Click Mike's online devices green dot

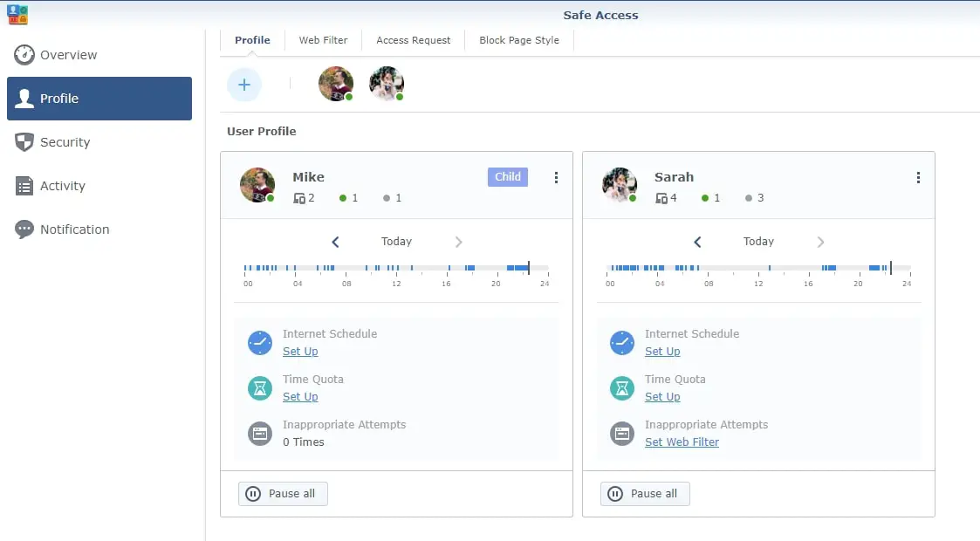[342, 198]
